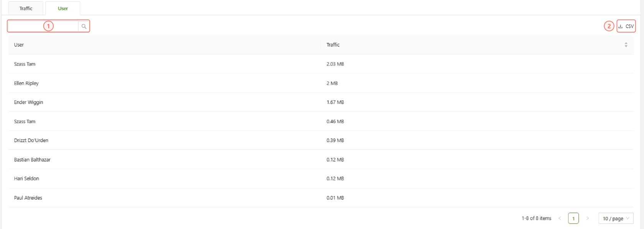The height and width of the screenshot is (229, 644).
Task: Go to the previous page arrow
Action: coord(560,219)
